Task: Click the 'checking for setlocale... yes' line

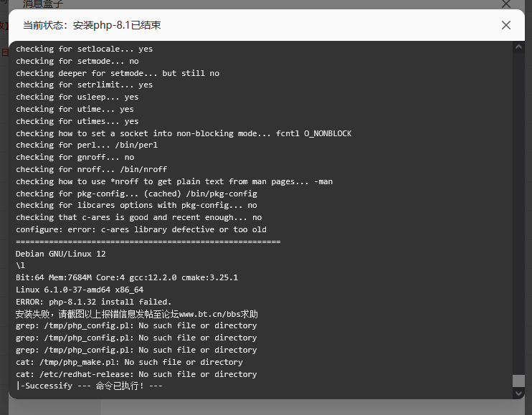Action: [x=84, y=49]
